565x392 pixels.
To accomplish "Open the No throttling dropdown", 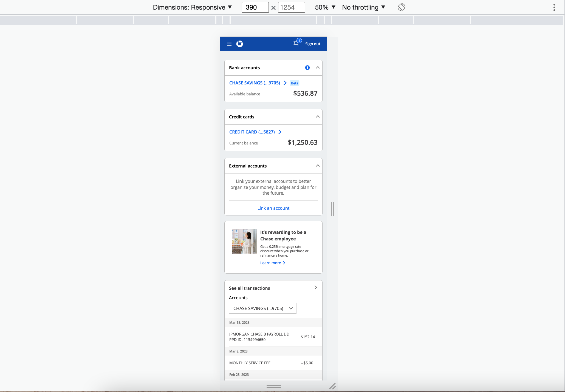I will [363, 7].
